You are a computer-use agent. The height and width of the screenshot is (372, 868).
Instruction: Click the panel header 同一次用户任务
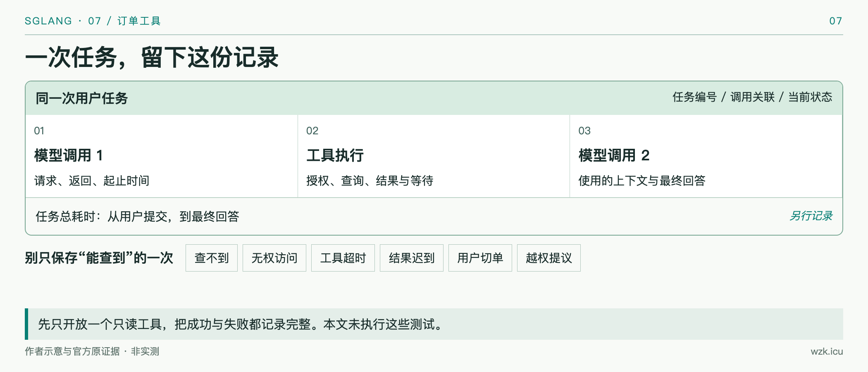pos(81,98)
